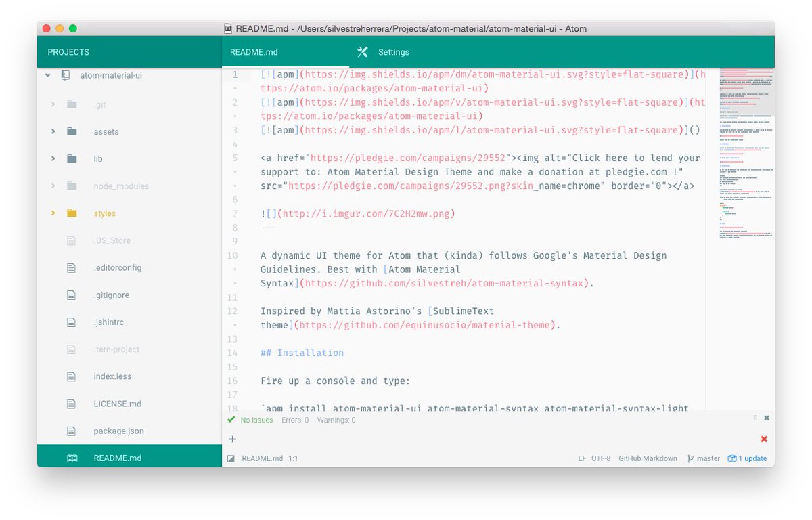Click the LF line ending selector
The height and width of the screenshot is (520, 812).
coord(582,458)
